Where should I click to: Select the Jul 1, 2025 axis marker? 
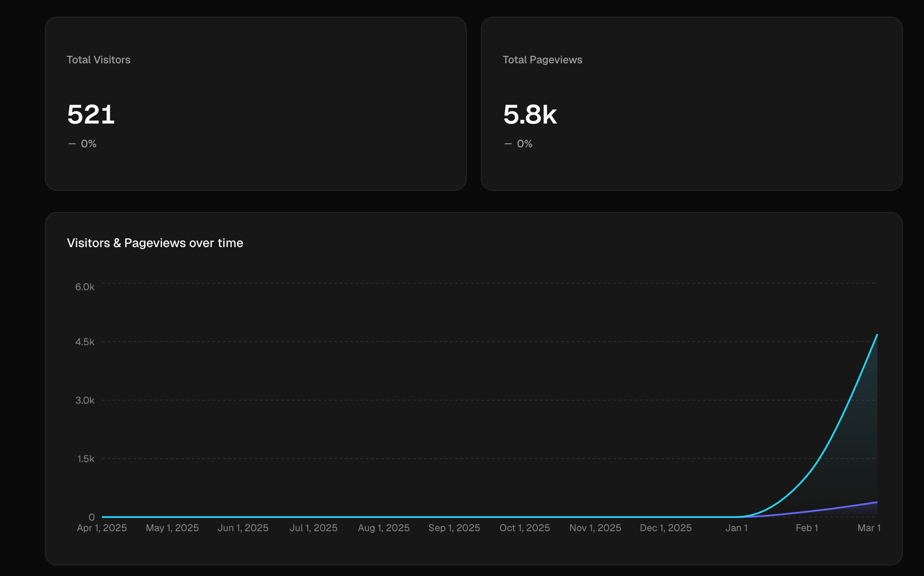(x=313, y=528)
